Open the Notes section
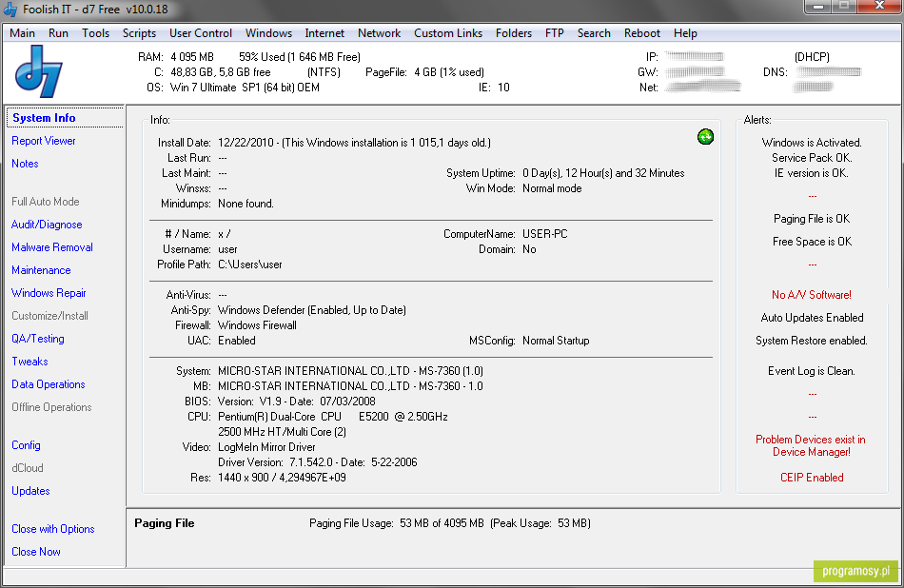 pos(25,164)
